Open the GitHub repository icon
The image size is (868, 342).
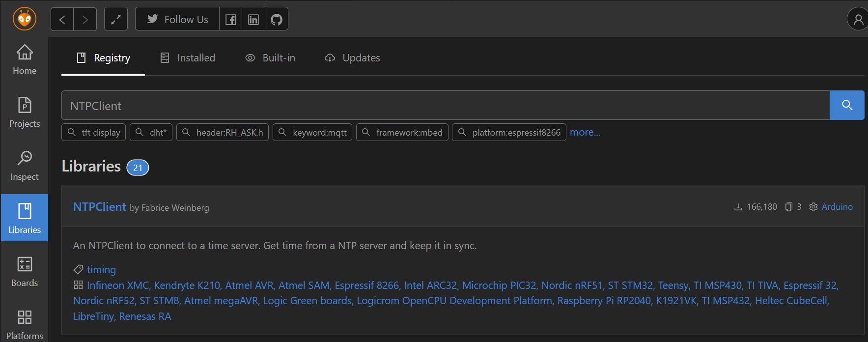(x=277, y=19)
